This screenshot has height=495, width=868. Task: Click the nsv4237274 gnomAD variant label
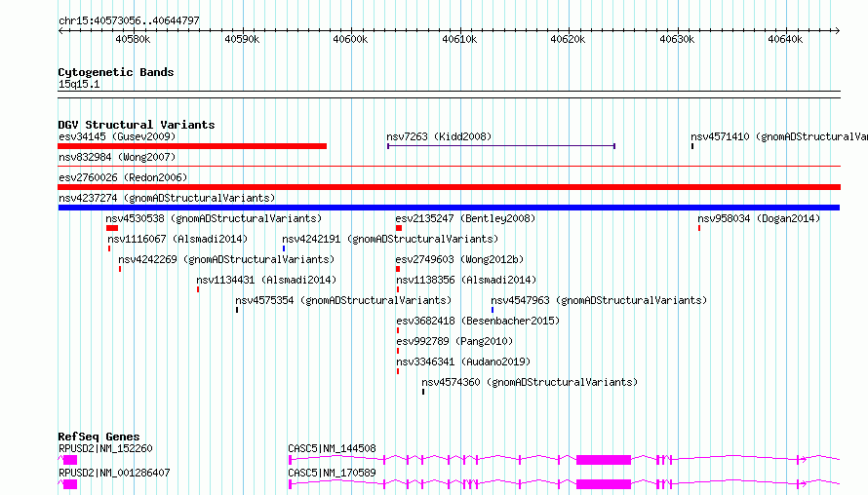pyautogui.click(x=167, y=198)
